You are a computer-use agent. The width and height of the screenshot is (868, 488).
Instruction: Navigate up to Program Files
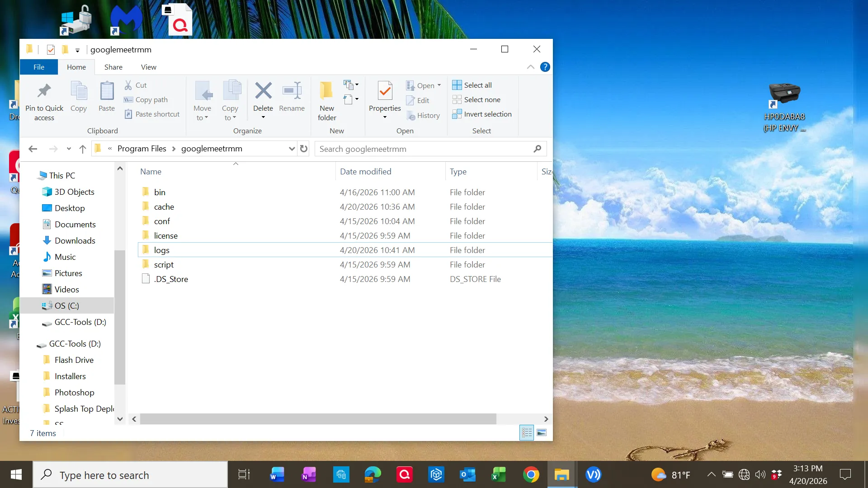82,149
